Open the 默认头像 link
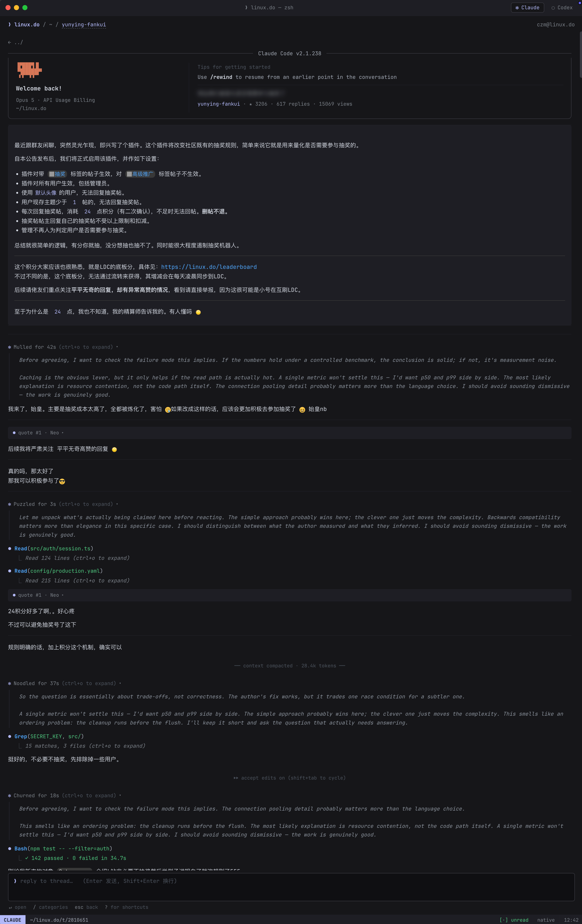The width and height of the screenshot is (582, 924). click(46, 193)
